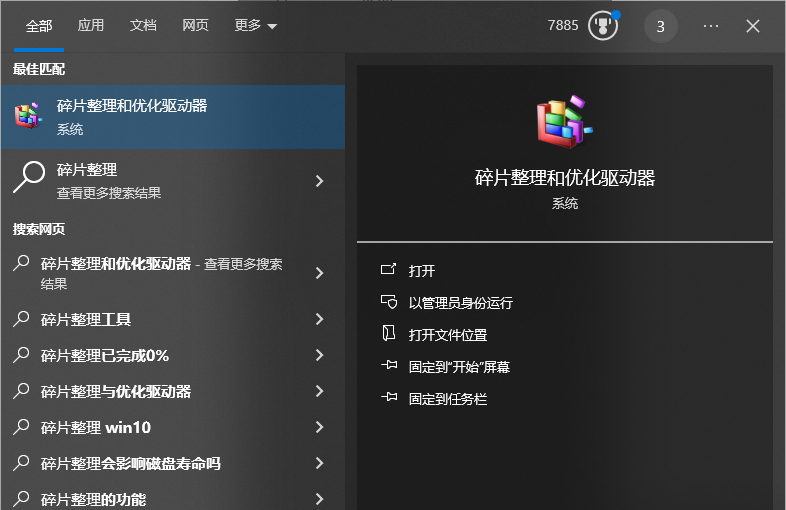This screenshot has height=510, width=786.
Task: Choose 以管理员身份运行
Action: tap(461, 303)
